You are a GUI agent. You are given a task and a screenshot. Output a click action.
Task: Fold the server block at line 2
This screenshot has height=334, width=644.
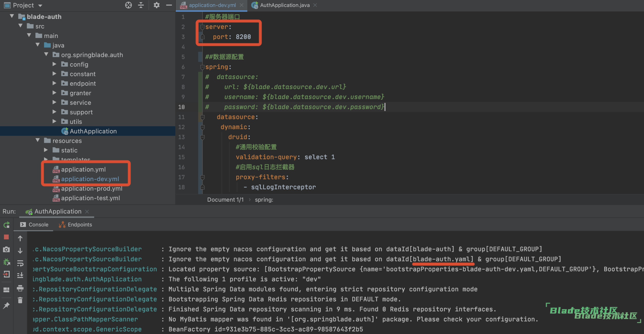(202, 27)
